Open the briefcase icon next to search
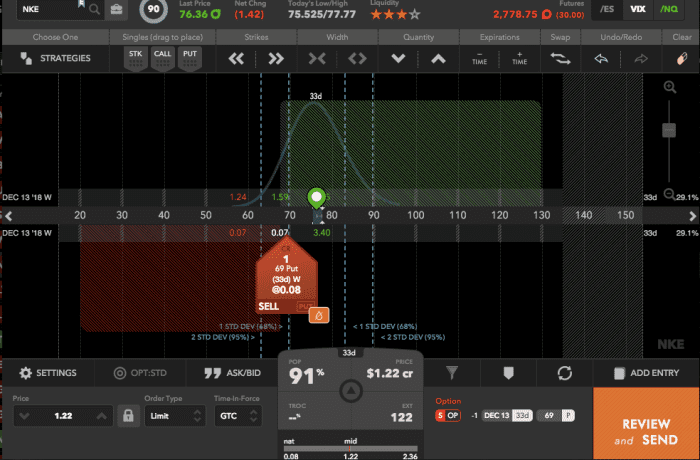The width and height of the screenshot is (700, 460). (x=118, y=10)
